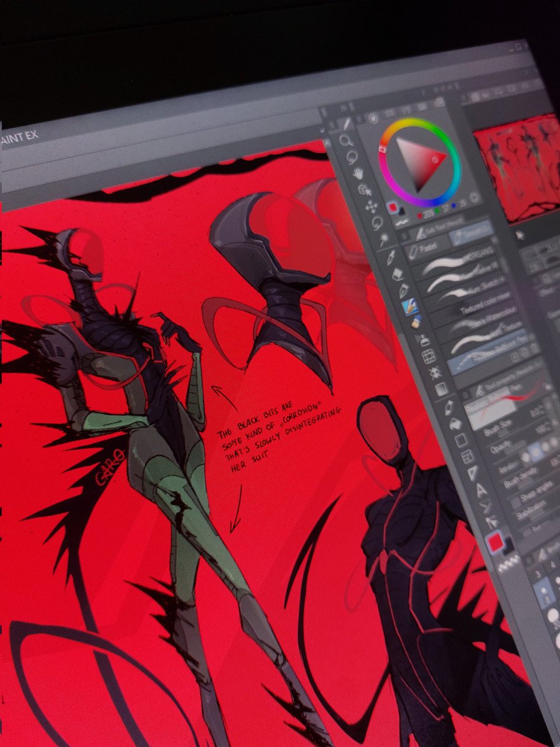Screen dimensions: 560x747
Task: Expand the collapsed panel double-arrow above the toolbar
Action: coord(343,108)
